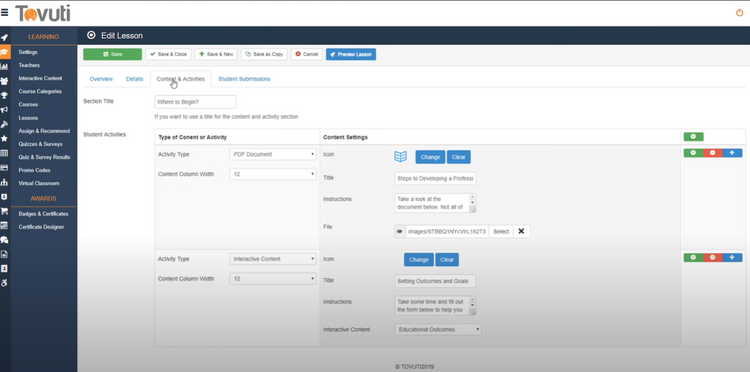Click the circle icon beside Edit Lesson

(x=91, y=35)
